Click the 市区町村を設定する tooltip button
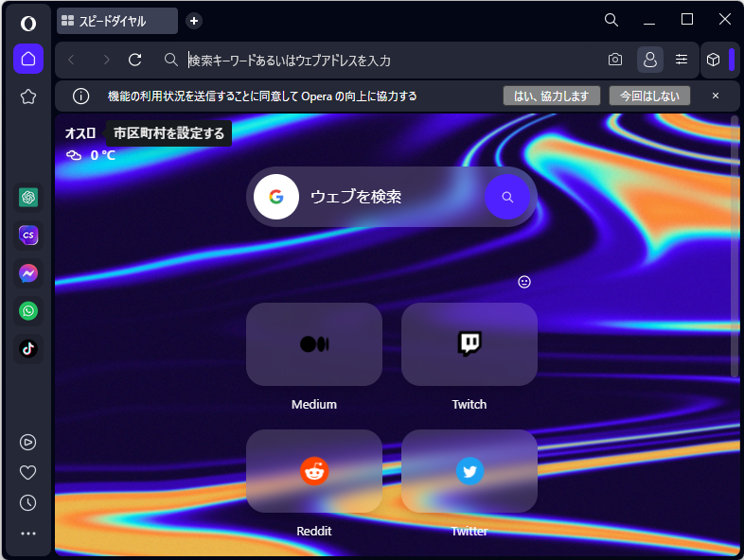744x560 pixels. coord(168,133)
